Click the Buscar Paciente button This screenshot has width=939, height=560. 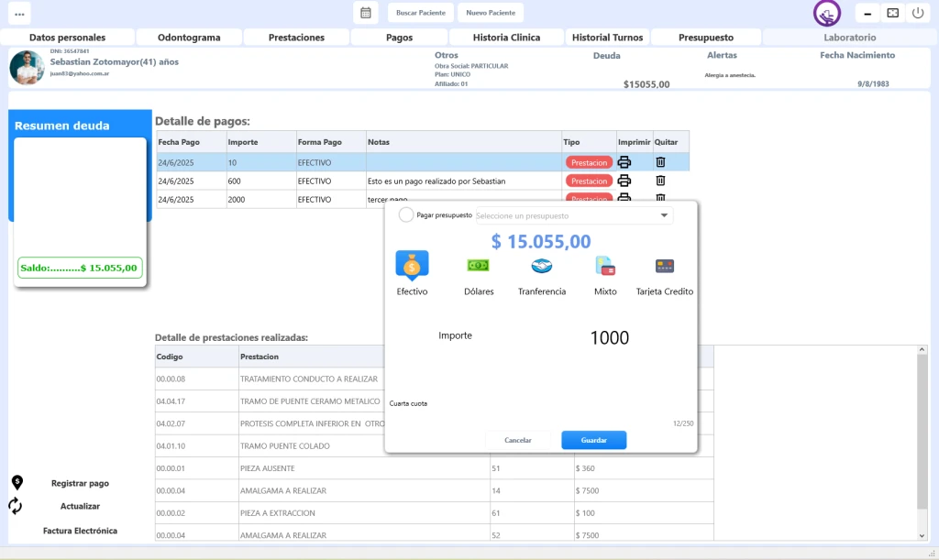click(421, 13)
